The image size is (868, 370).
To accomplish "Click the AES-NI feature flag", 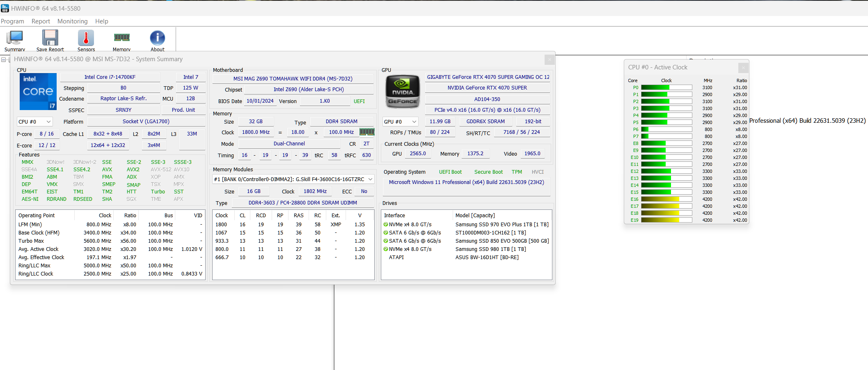I will (x=30, y=199).
